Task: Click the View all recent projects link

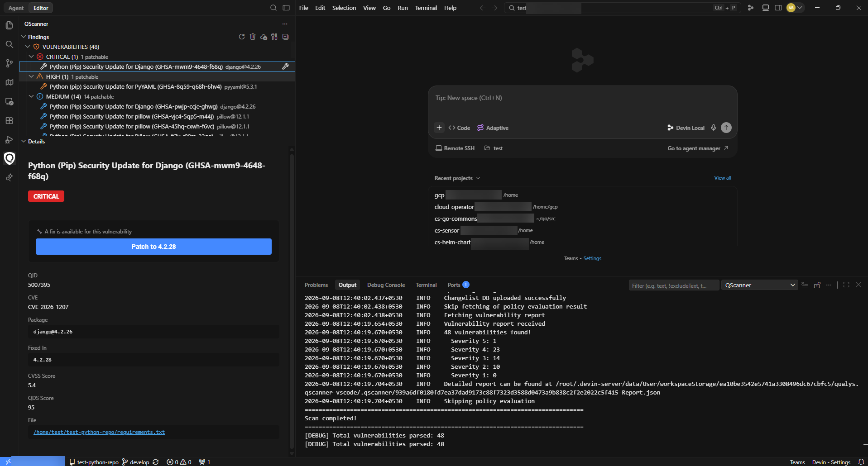Action: coord(723,178)
